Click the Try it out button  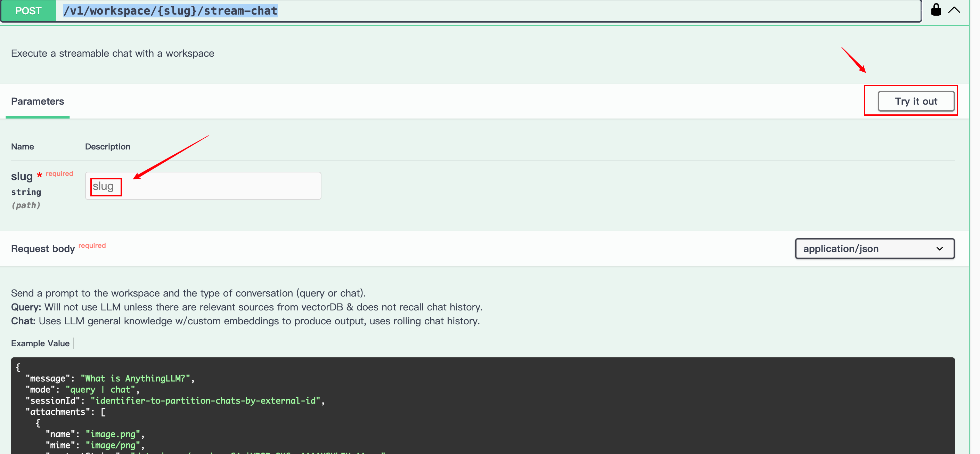(916, 101)
